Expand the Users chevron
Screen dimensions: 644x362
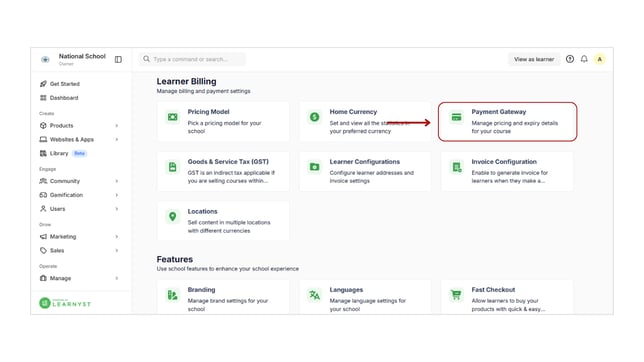point(117,209)
